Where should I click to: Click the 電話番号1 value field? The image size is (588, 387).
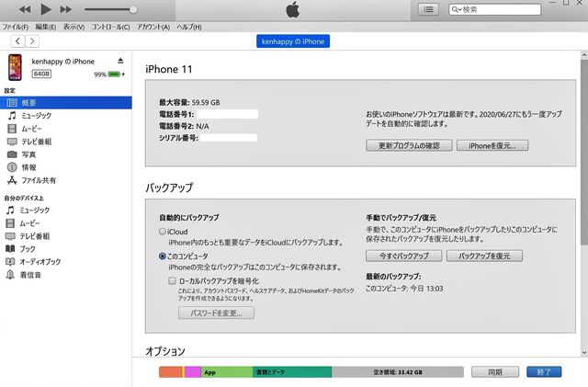[227, 114]
